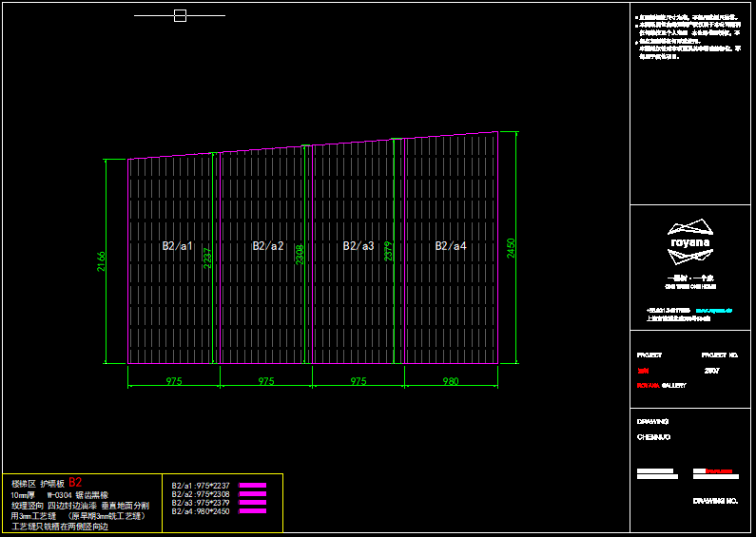Click the 2450 height dimension text
Screen dimensions: 756x537
[510, 249]
